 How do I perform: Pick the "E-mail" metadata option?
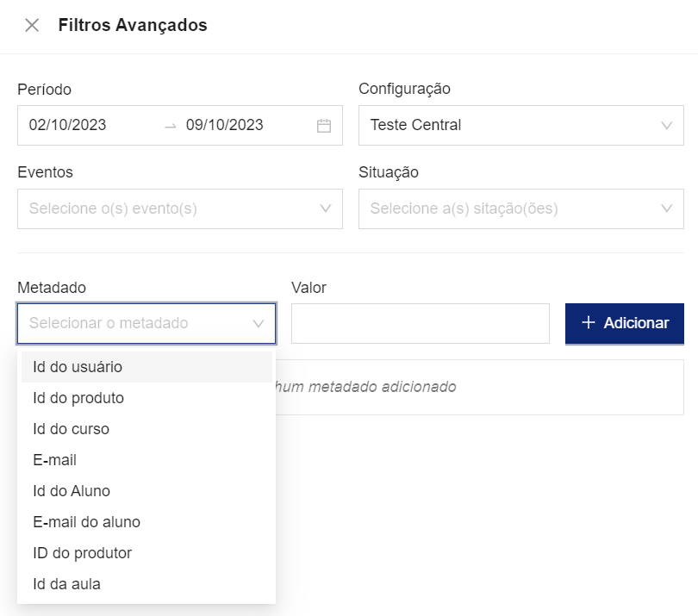click(x=55, y=460)
